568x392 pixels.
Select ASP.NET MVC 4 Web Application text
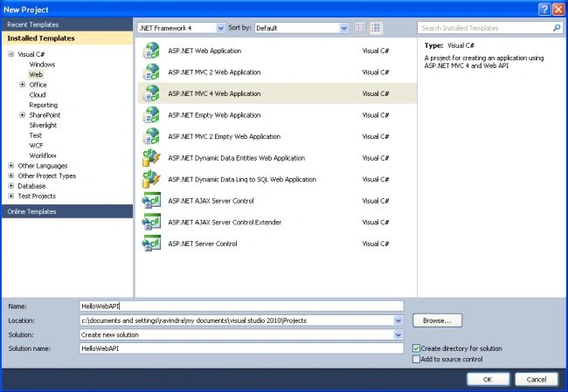(214, 93)
